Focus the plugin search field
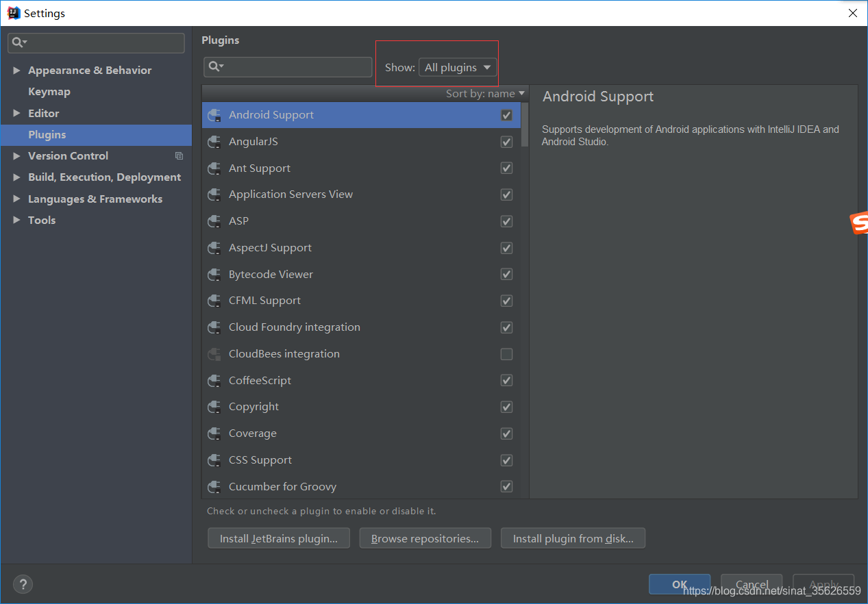Screen dimensions: 868x604 click(288, 66)
